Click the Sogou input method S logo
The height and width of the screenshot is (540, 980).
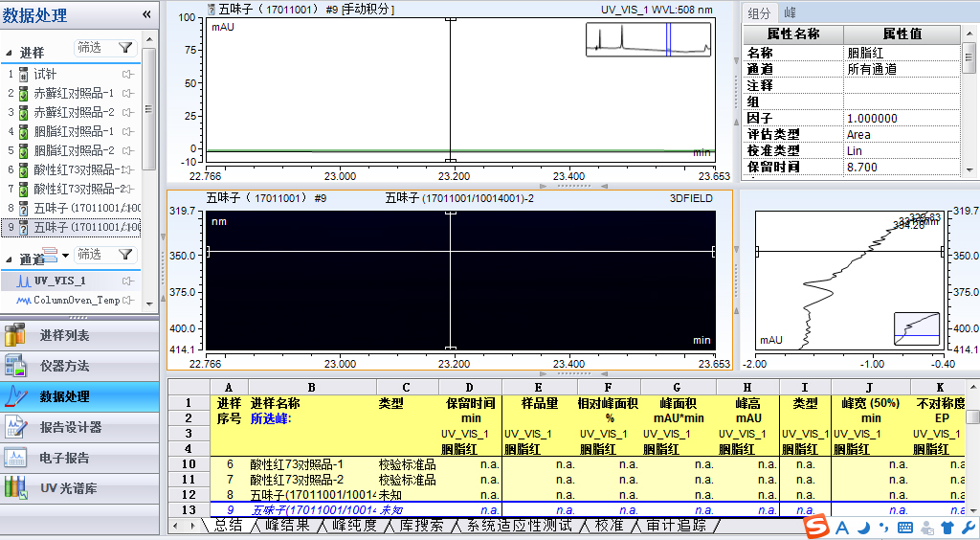click(x=816, y=527)
